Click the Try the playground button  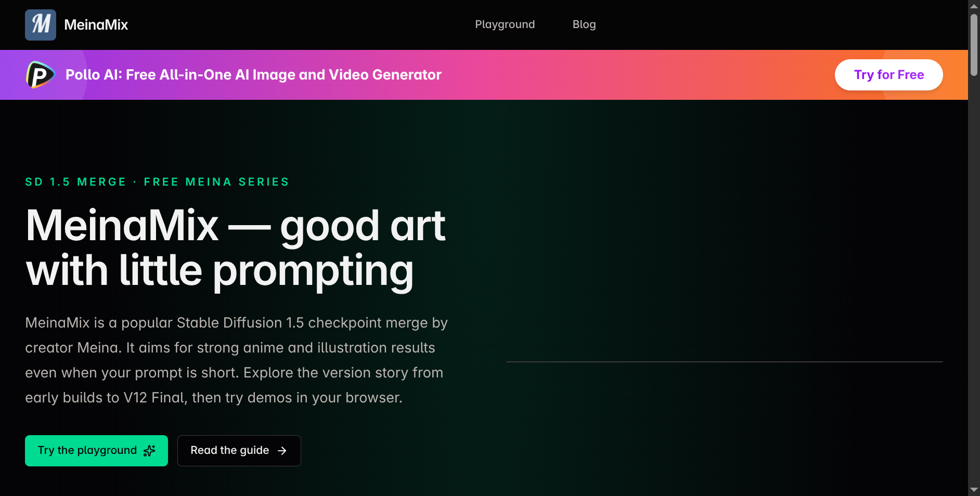pos(96,451)
